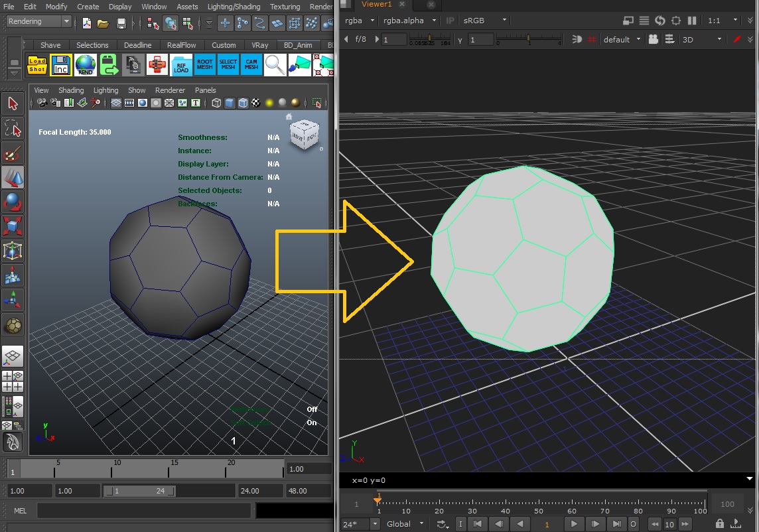759x532 pixels.
Task: Open the sRGB colorspace dropdown
Action: 484,21
